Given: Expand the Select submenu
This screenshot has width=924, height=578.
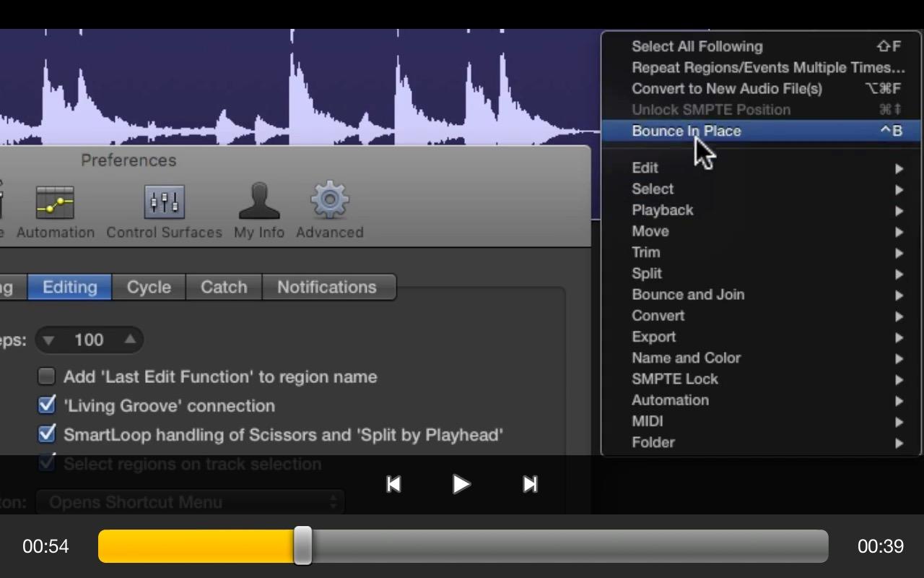Looking at the screenshot, I should (x=762, y=189).
